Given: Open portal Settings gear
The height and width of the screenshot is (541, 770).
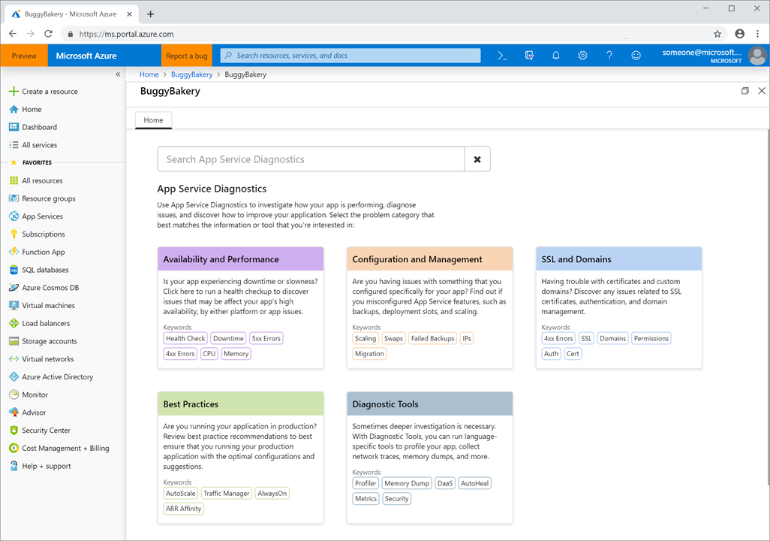Looking at the screenshot, I should [x=582, y=55].
